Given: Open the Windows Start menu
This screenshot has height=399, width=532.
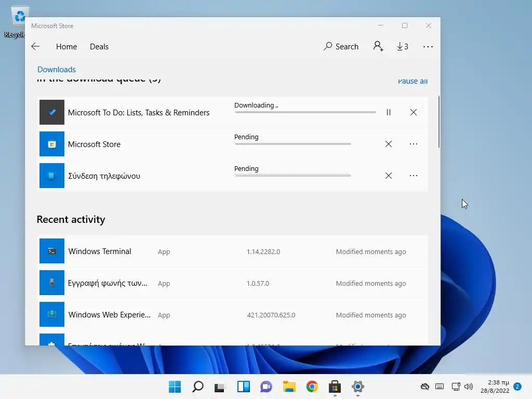Looking at the screenshot, I should click(175, 387).
